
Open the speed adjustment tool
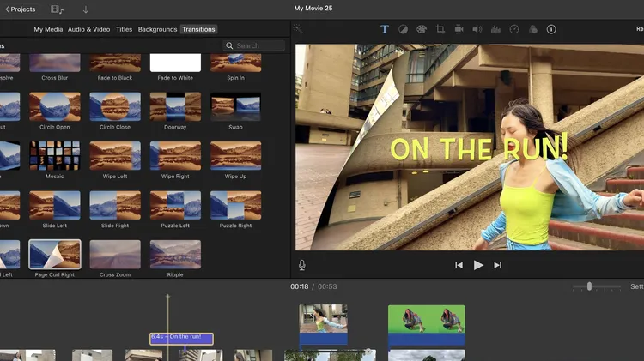pos(514,29)
